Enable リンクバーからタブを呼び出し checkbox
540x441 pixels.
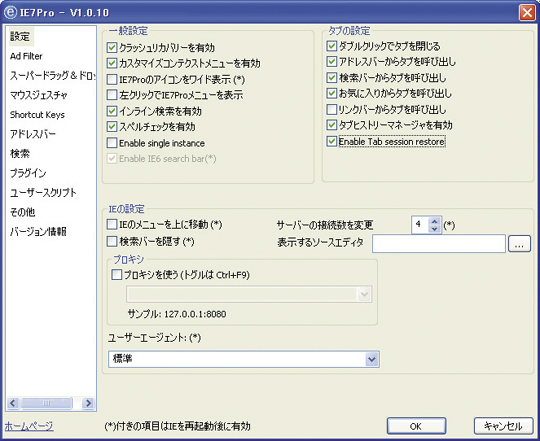click(332, 109)
